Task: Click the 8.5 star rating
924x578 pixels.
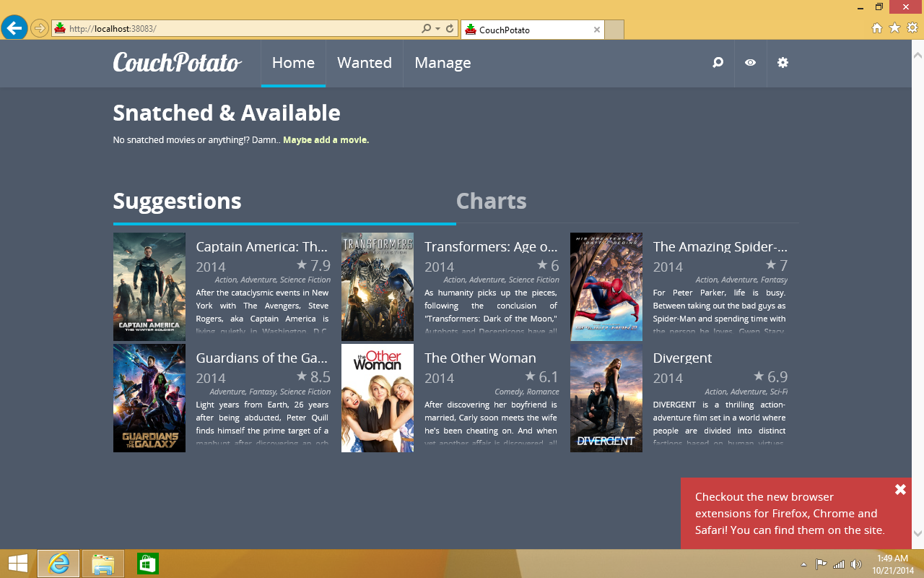Action: click(313, 376)
